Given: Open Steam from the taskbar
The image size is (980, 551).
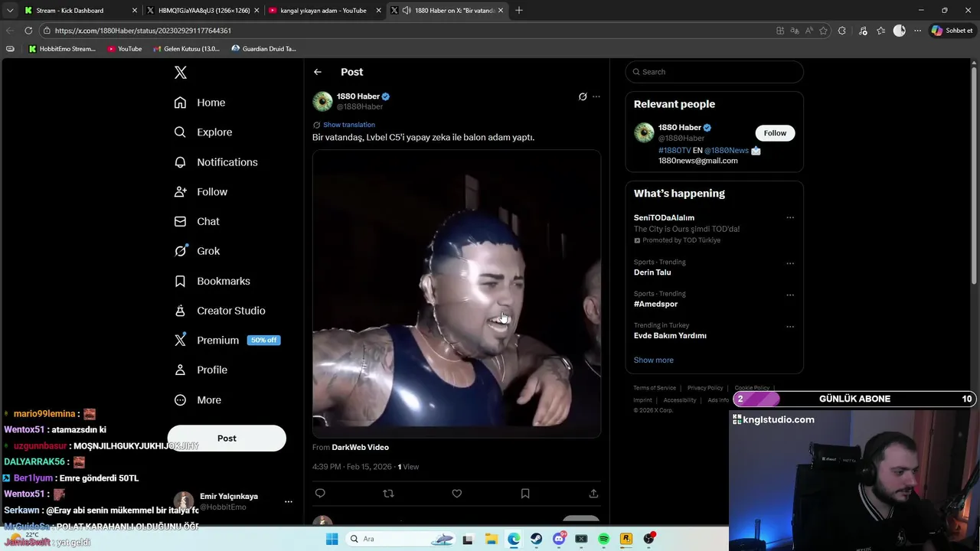Looking at the screenshot, I should point(537,540).
